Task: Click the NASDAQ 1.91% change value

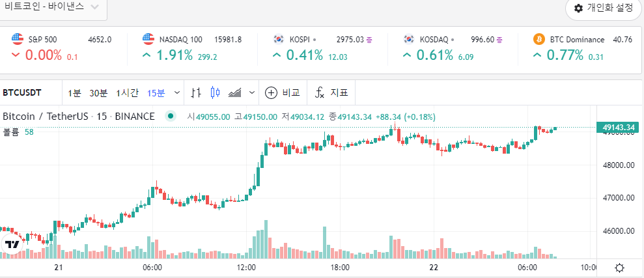Action: [x=174, y=55]
